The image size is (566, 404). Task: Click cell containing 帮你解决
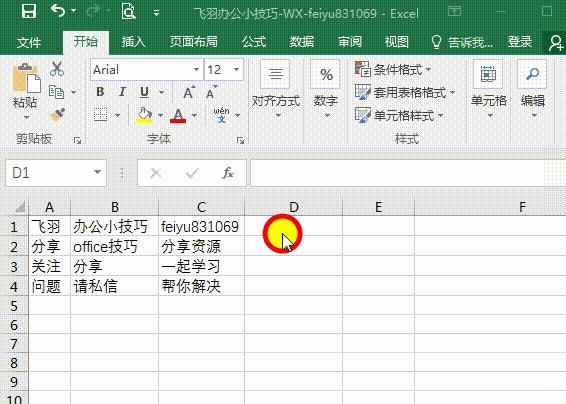pyautogui.click(x=201, y=286)
